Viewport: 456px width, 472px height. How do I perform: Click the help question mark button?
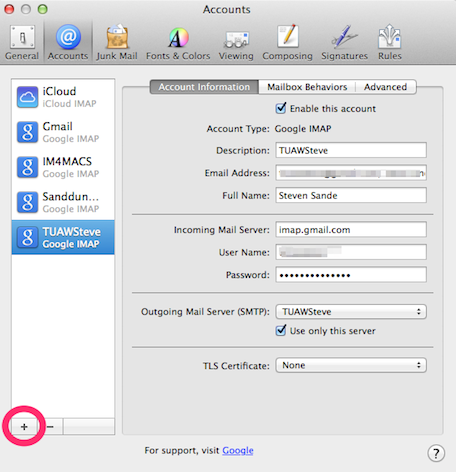coord(436,453)
